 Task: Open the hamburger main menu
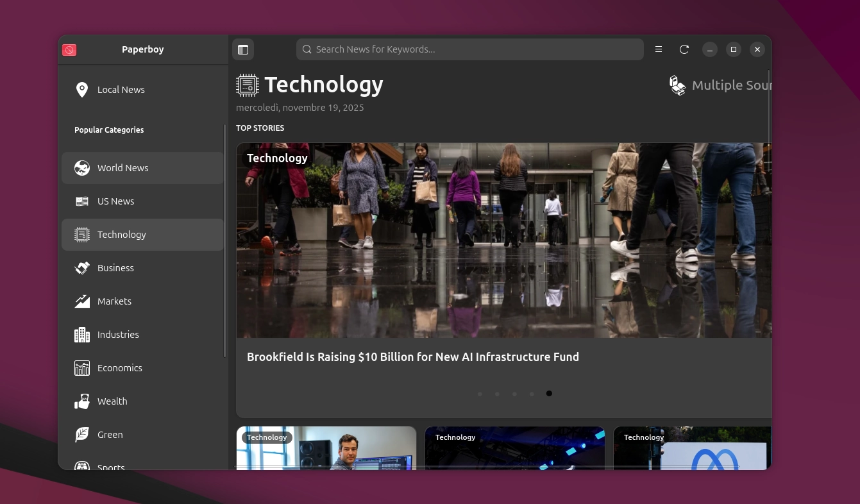click(x=659, y=49)
